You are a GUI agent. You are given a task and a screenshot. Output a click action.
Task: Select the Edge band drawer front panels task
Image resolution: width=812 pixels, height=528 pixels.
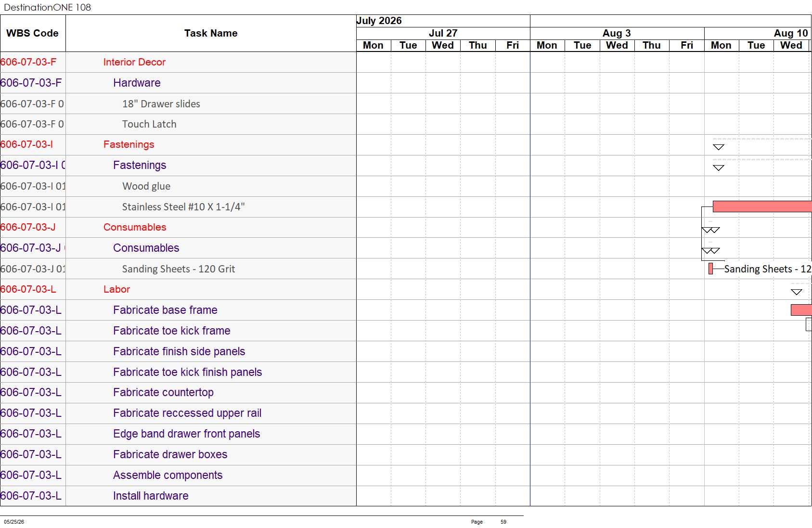click(x=186, y=434)
